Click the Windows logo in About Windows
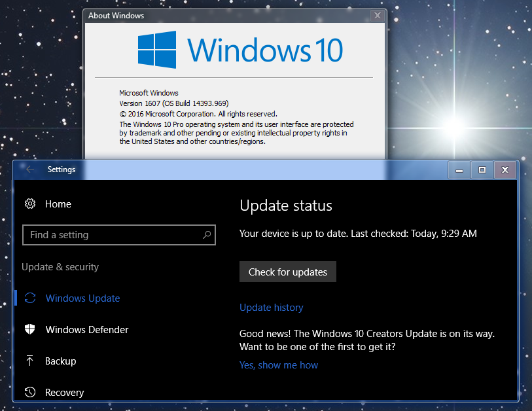 [157, 50]
